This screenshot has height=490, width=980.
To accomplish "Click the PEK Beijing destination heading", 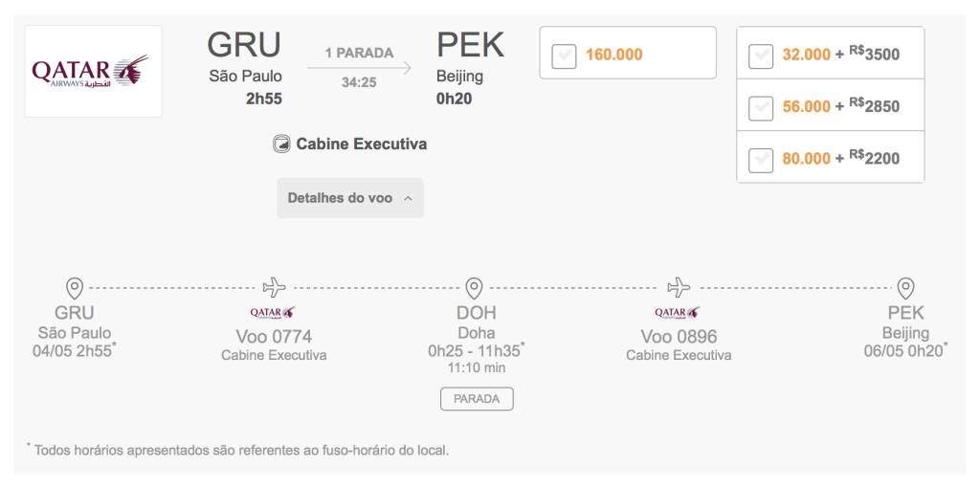I will point(470,45).
